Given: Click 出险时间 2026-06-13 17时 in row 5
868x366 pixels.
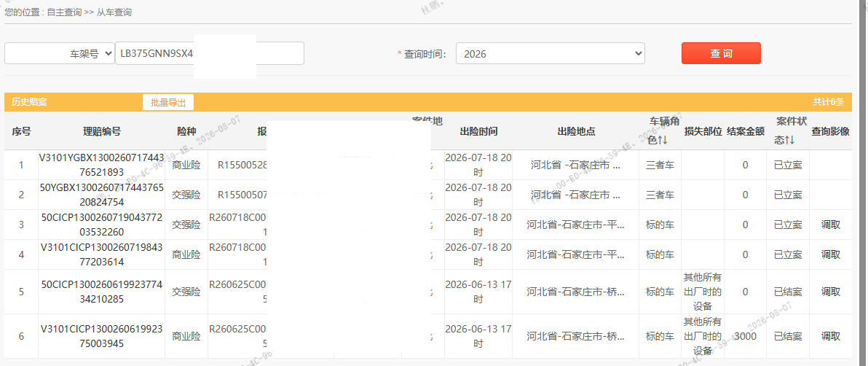Looking at the screenshot, I should [x=478, y=292].
